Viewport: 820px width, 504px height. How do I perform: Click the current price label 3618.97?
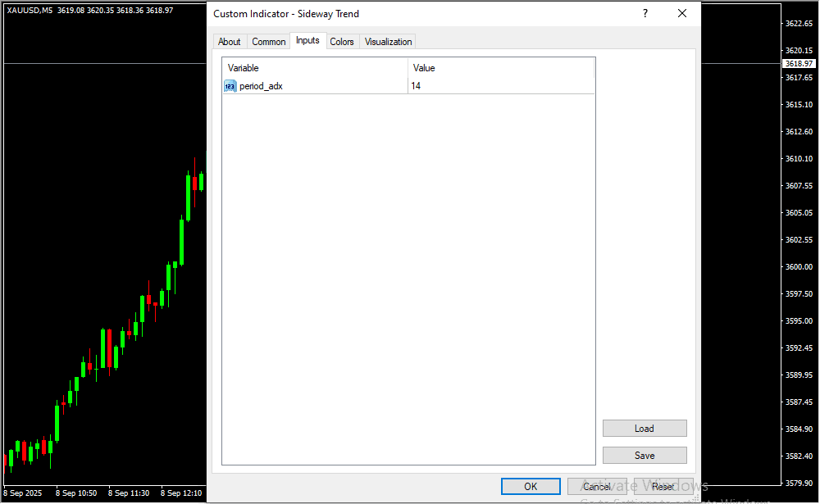point(798,63)
